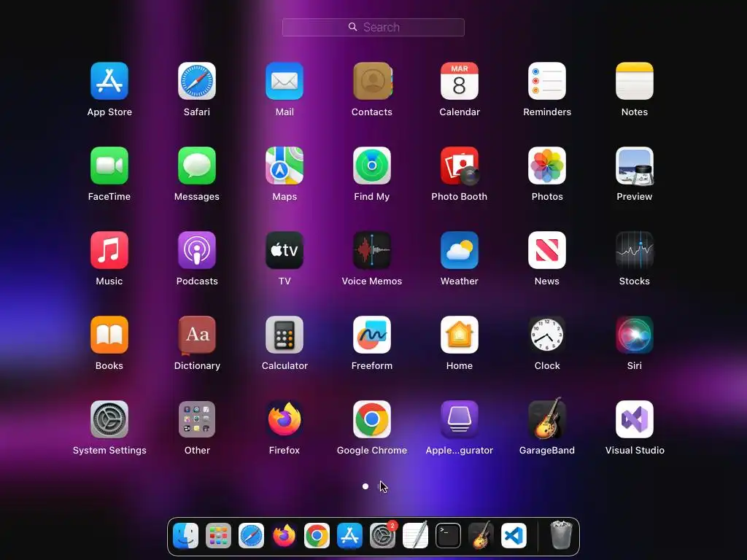This screenshot has width=747, height=560.
Task: Launch Freeform
Action: (372, 335)
